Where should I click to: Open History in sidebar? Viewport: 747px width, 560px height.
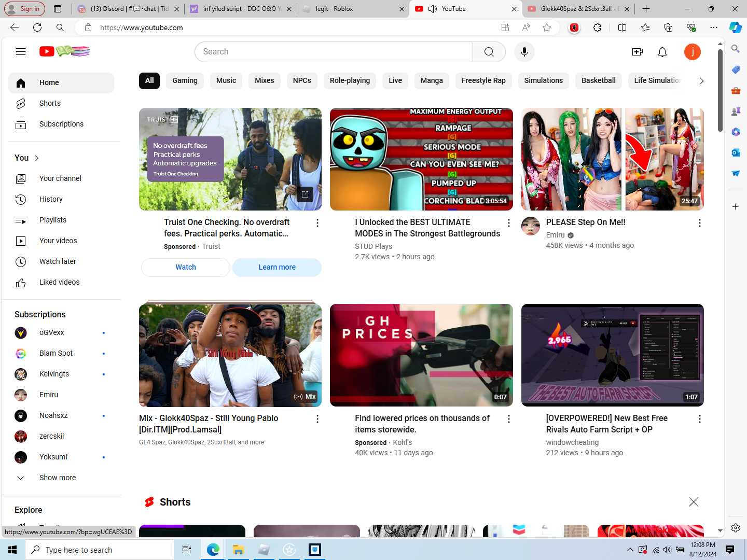pos(61,199)
